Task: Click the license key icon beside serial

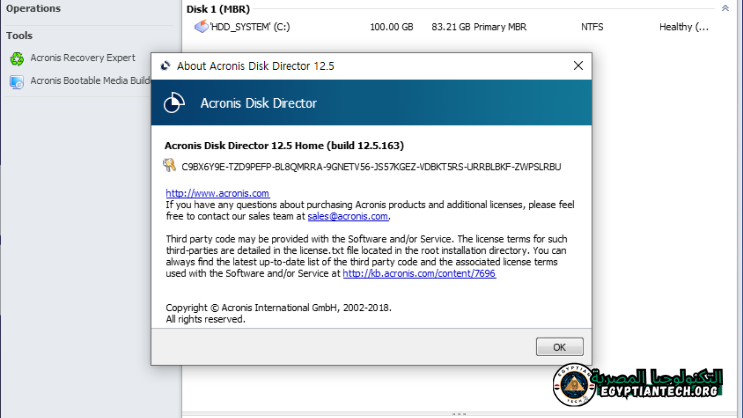Action: (169, 165)
